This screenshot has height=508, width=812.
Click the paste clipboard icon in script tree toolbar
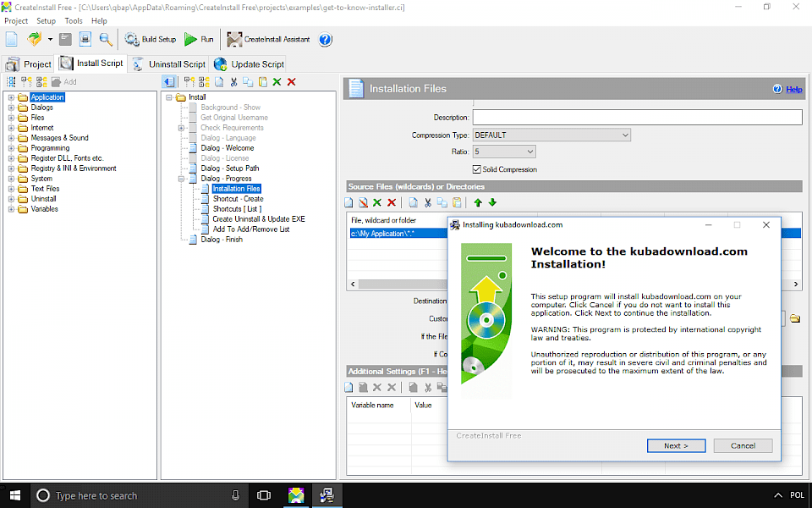(262, 82)
